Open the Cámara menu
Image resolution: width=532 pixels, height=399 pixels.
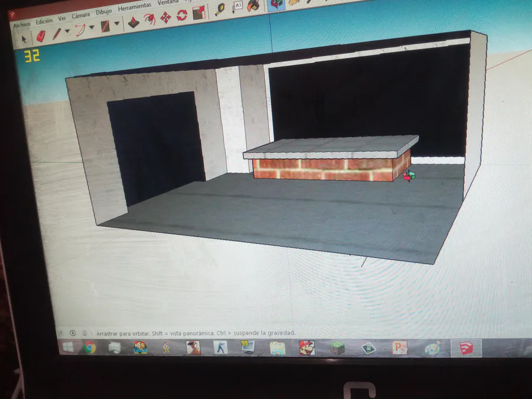(x=80, y=15)
